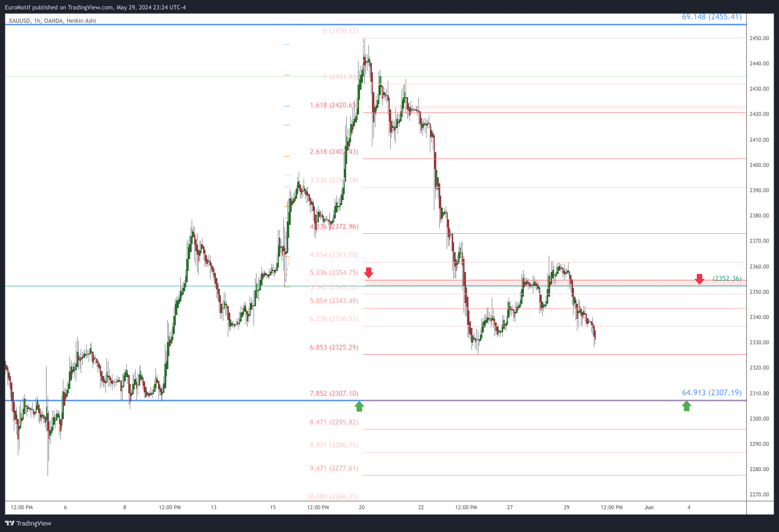Click 2400.00 on the price axis
The image size is (779, 532).
759,165
